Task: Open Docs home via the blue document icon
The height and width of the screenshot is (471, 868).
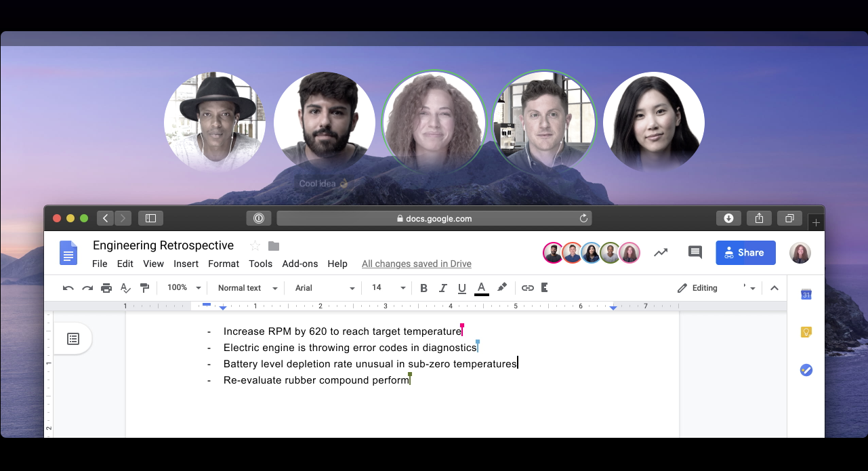Action: pos(68,252)
